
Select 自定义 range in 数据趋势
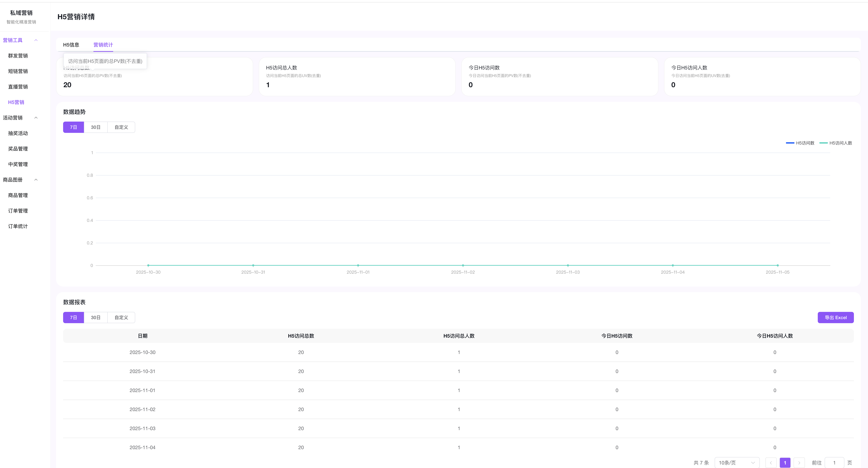pos(121,127)
